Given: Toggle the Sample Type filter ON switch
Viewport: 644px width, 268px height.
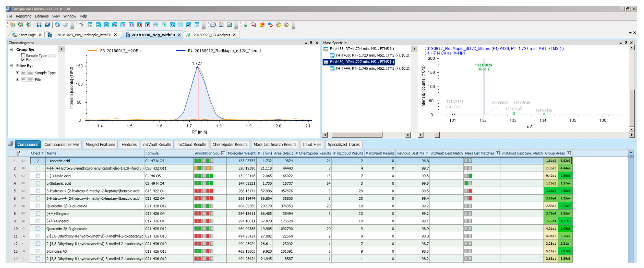Looking at the screenshot, I should pos(27,73).
